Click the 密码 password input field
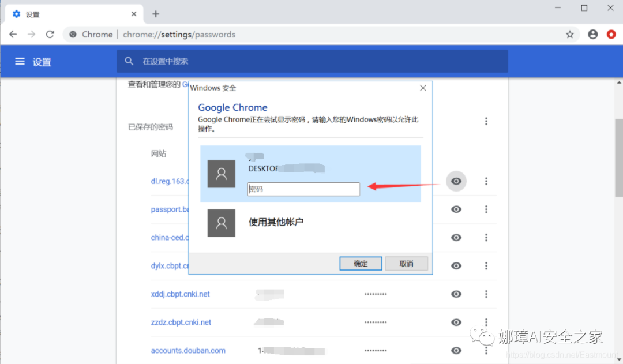623x364 pixels. click(303, 189)
